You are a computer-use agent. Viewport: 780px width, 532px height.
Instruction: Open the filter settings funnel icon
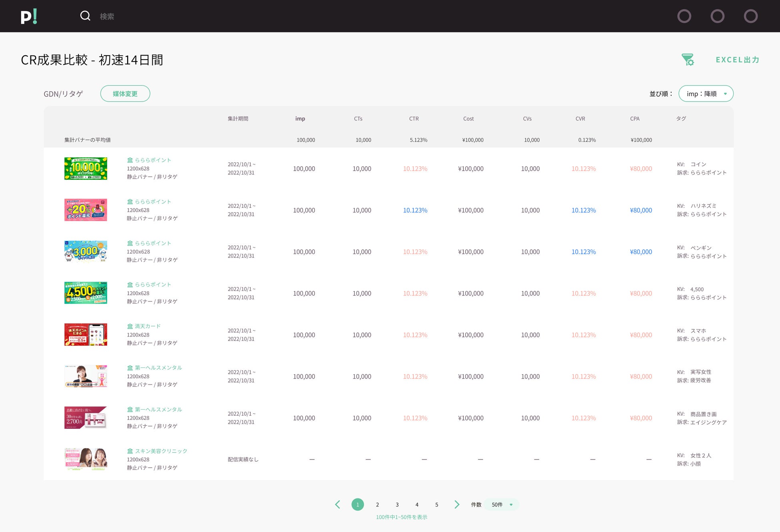tap(688, 60)
